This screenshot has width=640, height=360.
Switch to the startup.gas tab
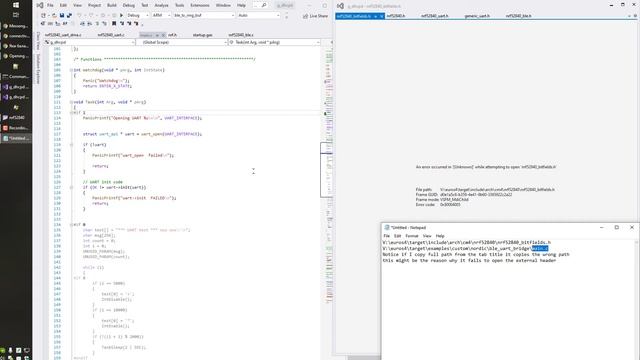202,35
